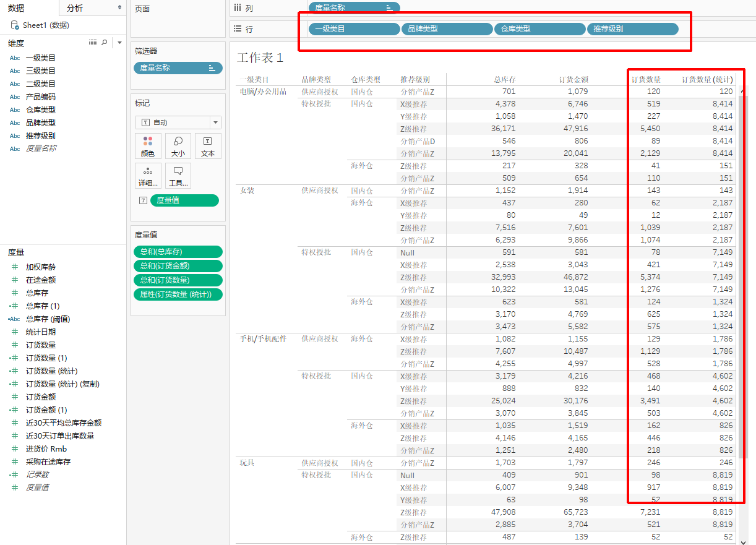Click the 列 columns shelf icon

237,8
